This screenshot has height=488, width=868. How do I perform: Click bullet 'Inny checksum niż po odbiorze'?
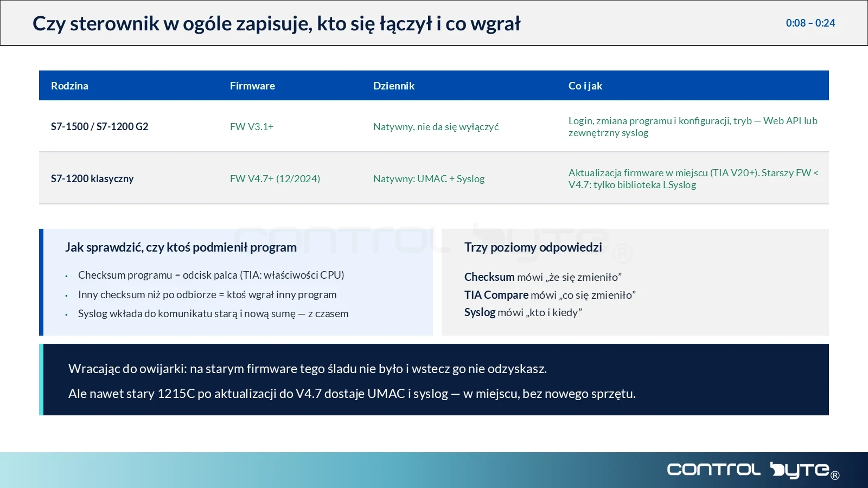click(x=207, y=294)
